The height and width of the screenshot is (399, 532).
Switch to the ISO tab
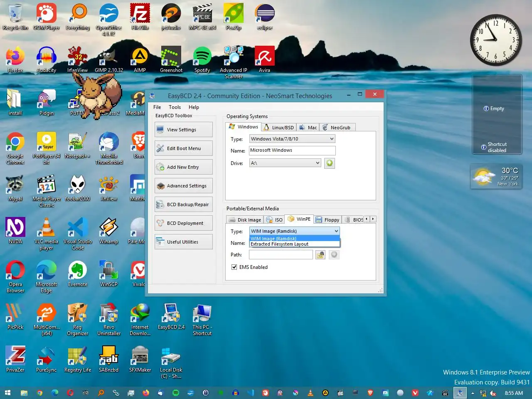[274, 220]
